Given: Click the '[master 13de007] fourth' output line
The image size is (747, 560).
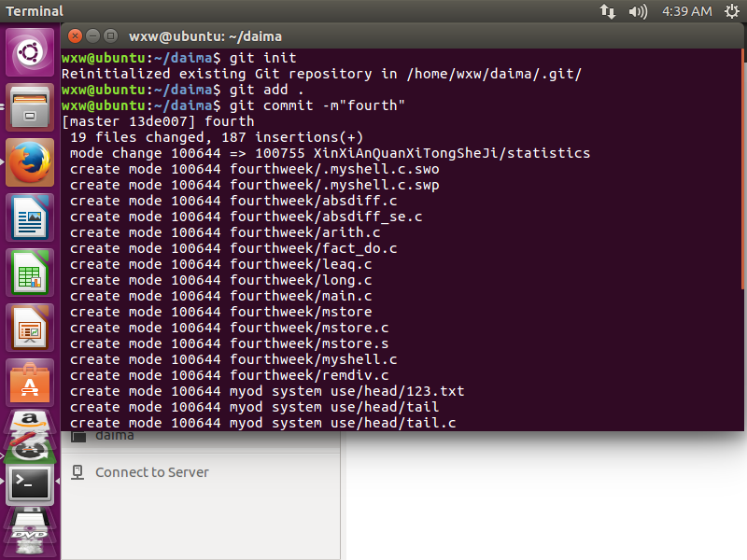Looking at the screenshot, I should pos(158,121).
